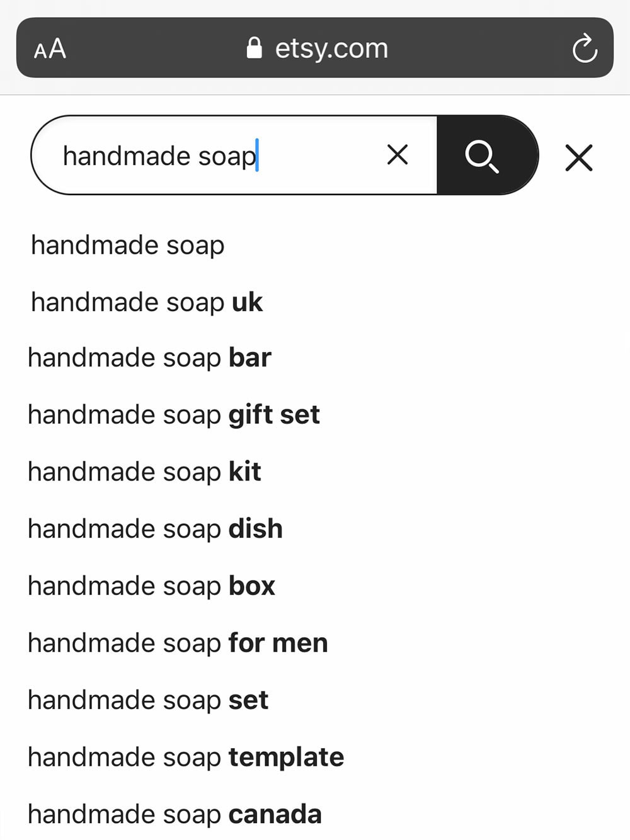The width and height of the screenshot is (630, 840).
Task: Select 'handmade soap canada' at the bottom
Action: (174, 814)
